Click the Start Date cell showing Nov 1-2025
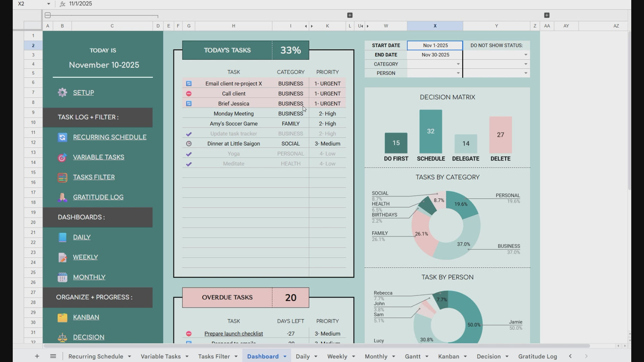 [x=435, y=45]
